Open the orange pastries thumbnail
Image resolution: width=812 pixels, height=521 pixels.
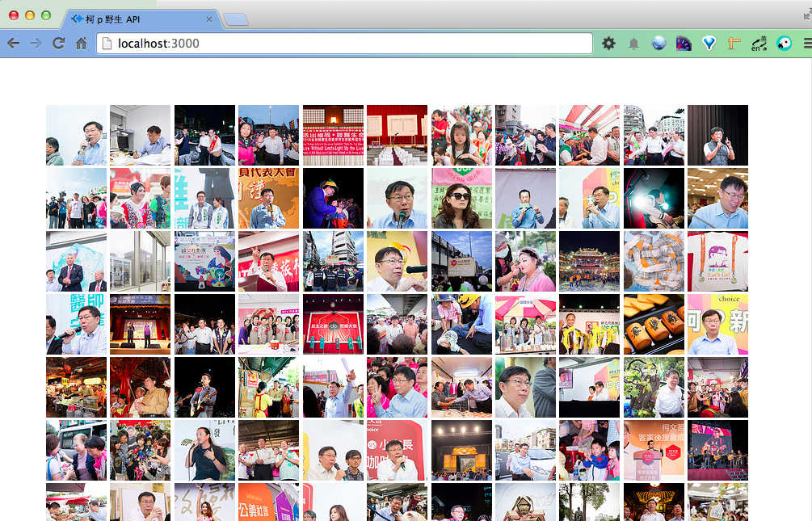point(654,324)
